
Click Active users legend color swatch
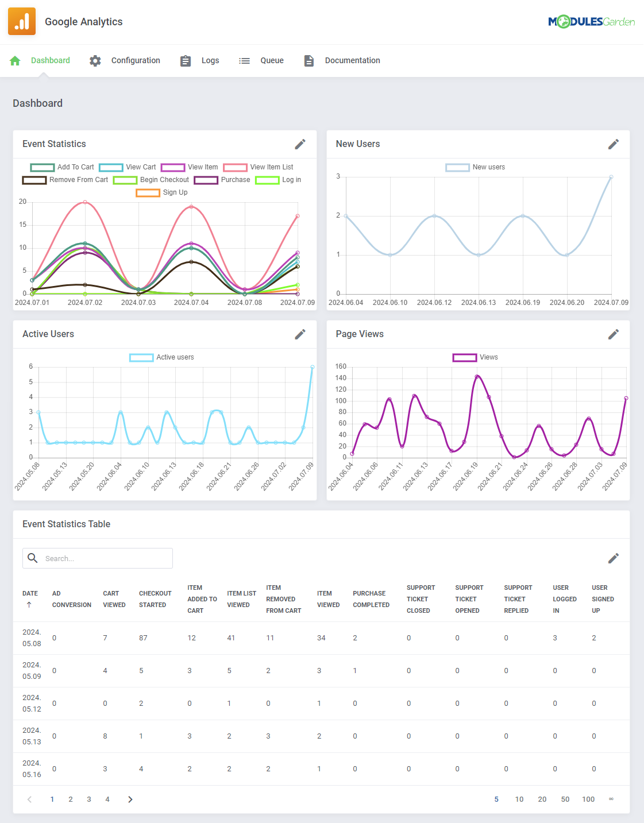coord(141,357)
